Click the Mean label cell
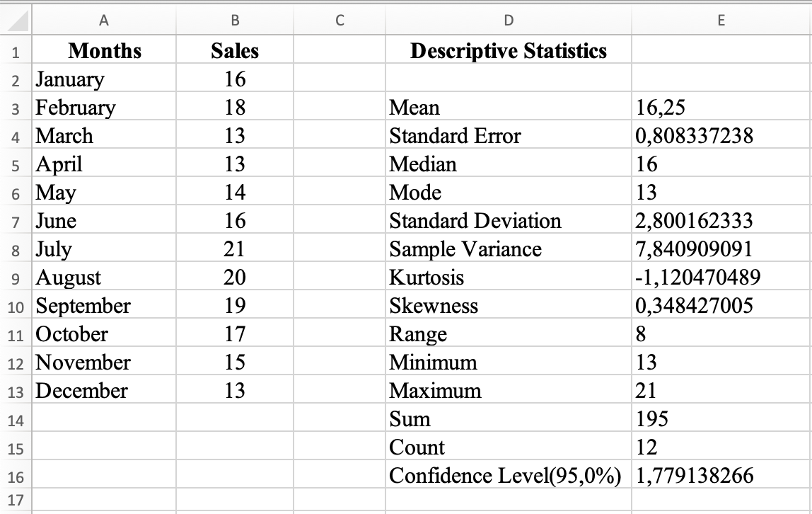This screenshot has width=812, height=514. tap(509, 107)
